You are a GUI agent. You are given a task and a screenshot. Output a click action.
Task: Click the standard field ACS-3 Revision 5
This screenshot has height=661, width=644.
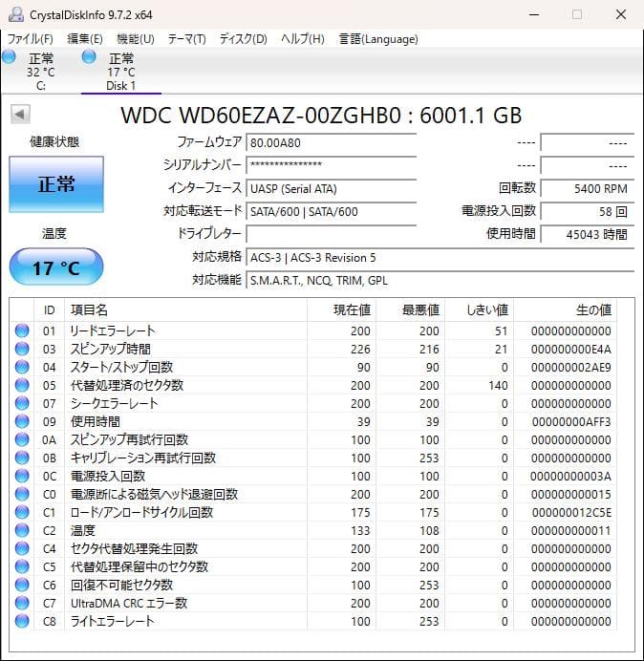440,257
